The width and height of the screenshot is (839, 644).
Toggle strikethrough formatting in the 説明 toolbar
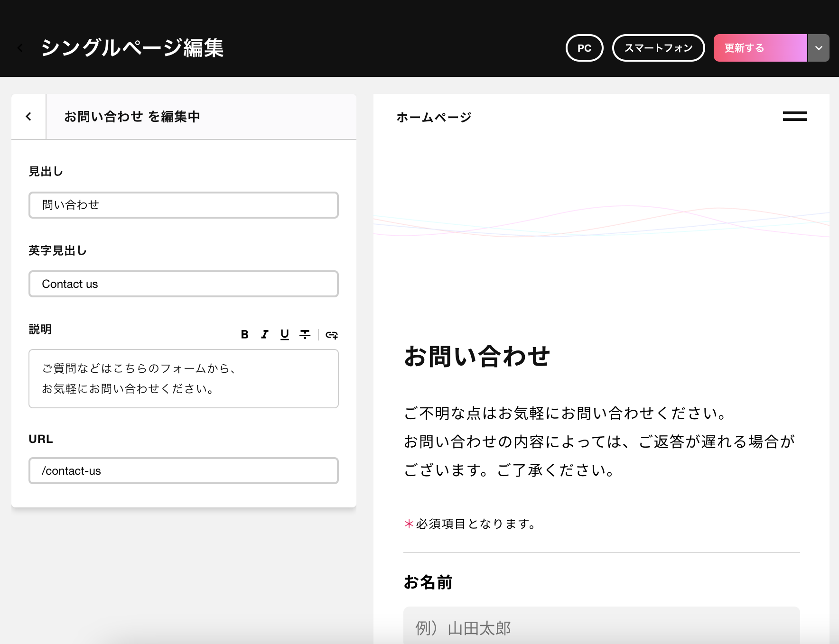click(305, 335)
